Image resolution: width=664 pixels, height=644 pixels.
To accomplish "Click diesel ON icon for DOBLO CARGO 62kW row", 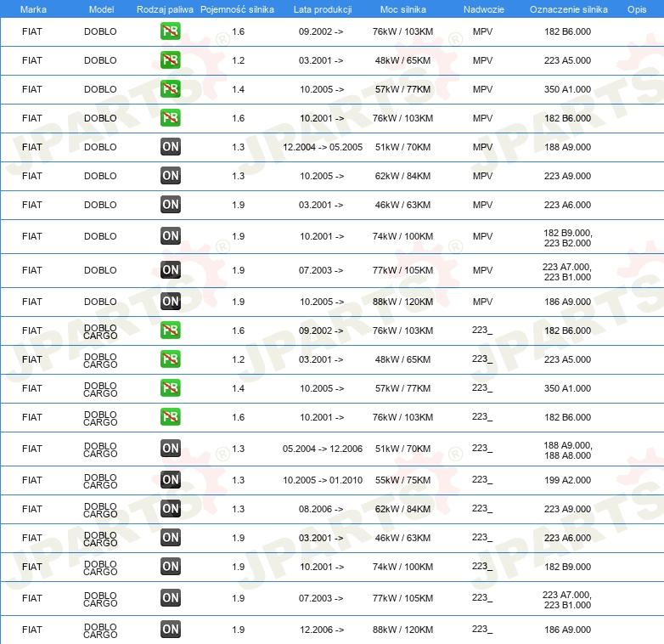I will (170, 508).
